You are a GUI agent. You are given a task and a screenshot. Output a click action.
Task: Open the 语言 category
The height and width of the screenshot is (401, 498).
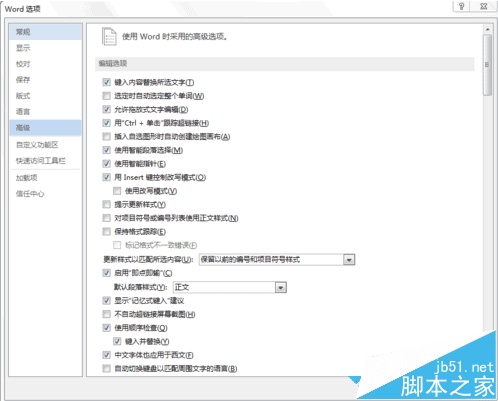pyautogui.click(x=45, y=112)
